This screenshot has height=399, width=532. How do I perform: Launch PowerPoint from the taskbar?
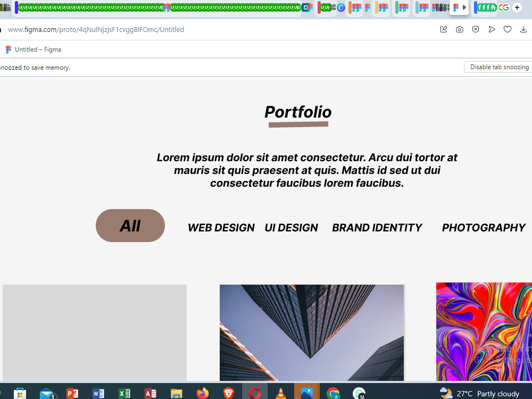(72, 394)
